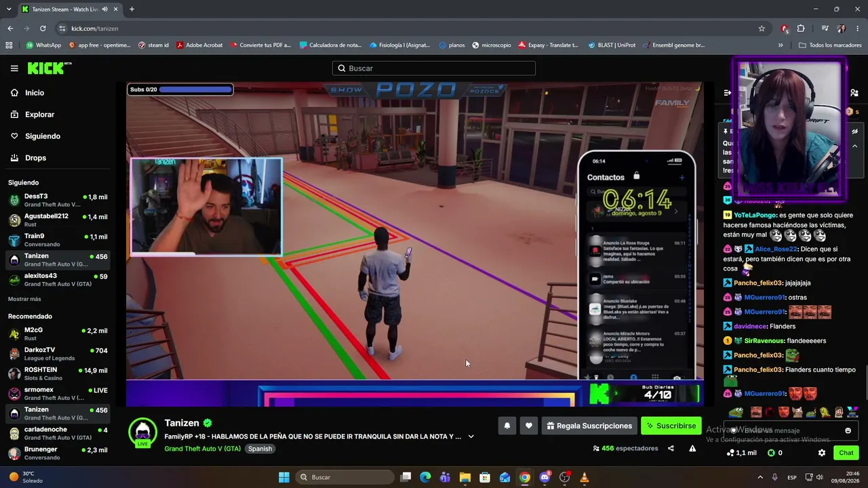Click Tanizen's streamer avatar

(142, 432)
